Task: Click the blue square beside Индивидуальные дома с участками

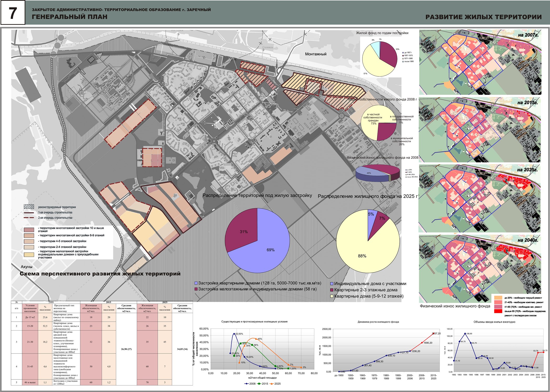Action: point(332,284)
